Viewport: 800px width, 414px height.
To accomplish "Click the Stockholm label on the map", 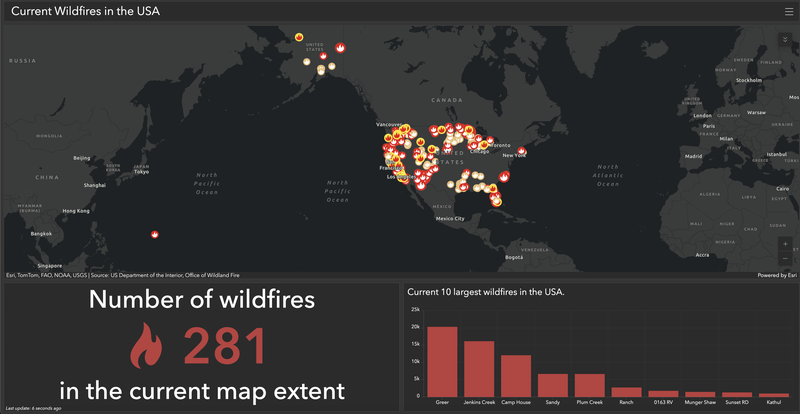I will tap(748, 80).
